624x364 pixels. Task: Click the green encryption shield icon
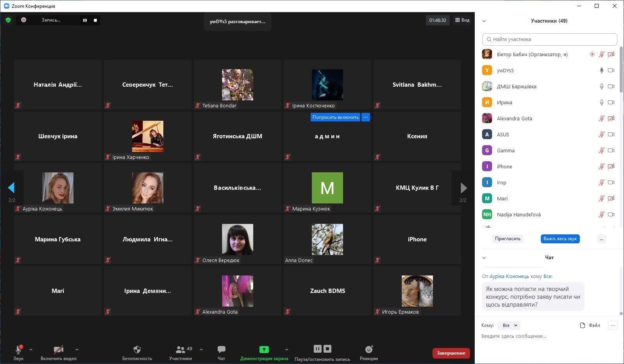8,20
